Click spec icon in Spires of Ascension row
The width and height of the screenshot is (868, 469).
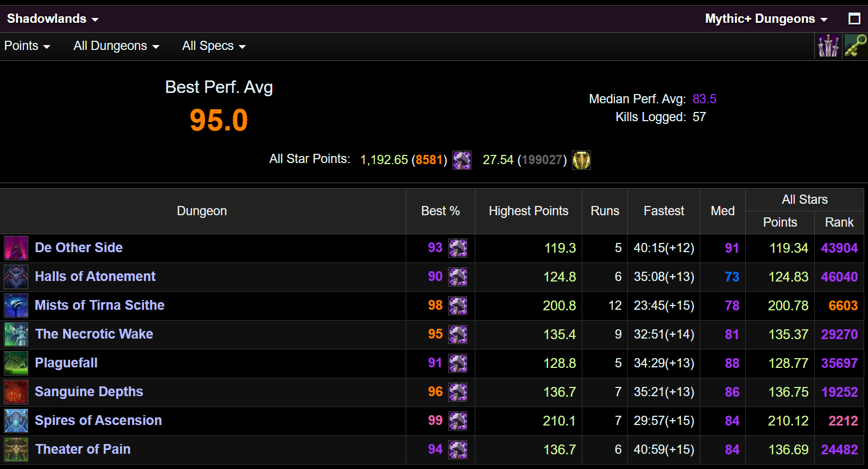[x=457, y=421]
